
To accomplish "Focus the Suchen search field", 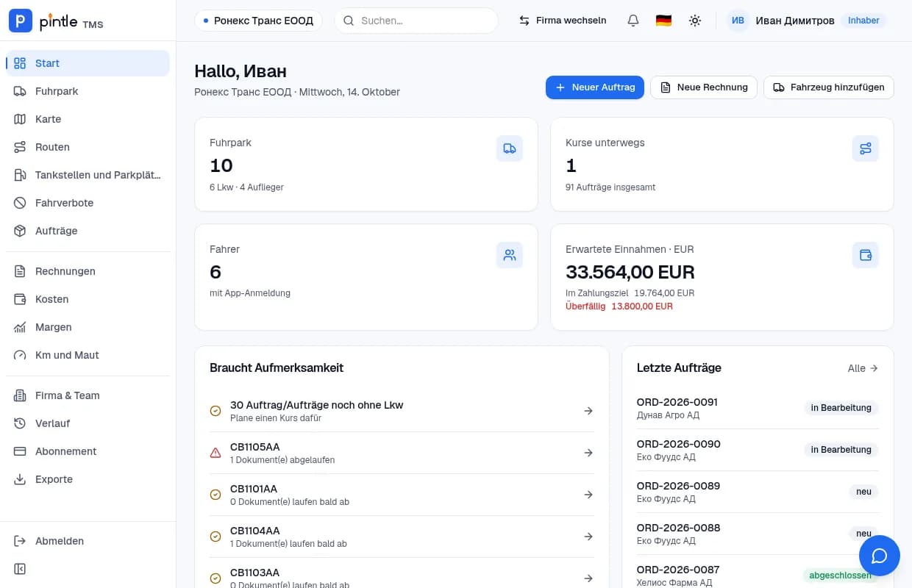I will 416,21.
